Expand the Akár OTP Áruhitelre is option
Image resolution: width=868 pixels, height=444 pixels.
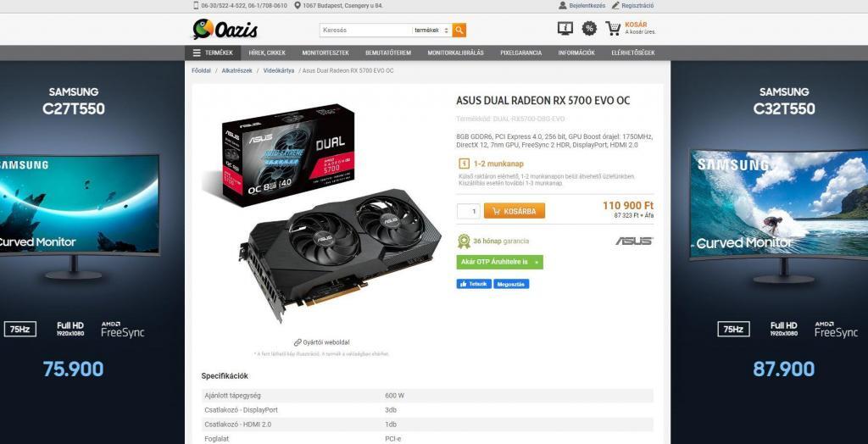499,262
